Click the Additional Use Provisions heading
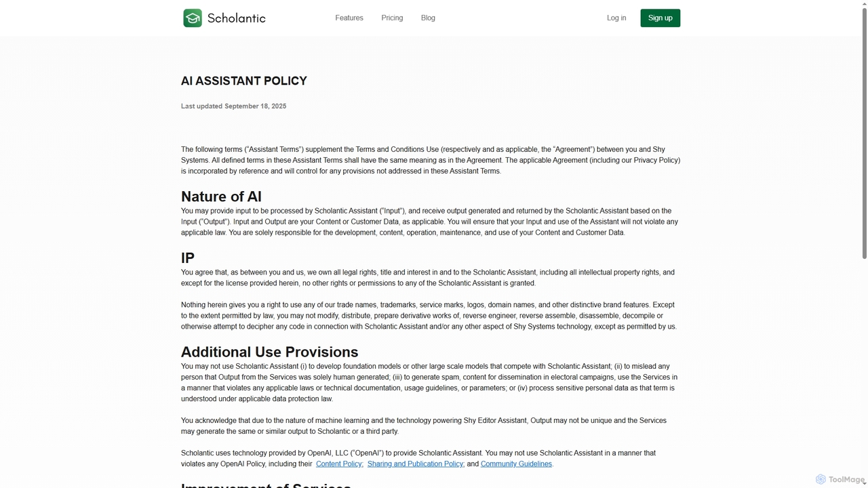 click(x=269, y=352)
